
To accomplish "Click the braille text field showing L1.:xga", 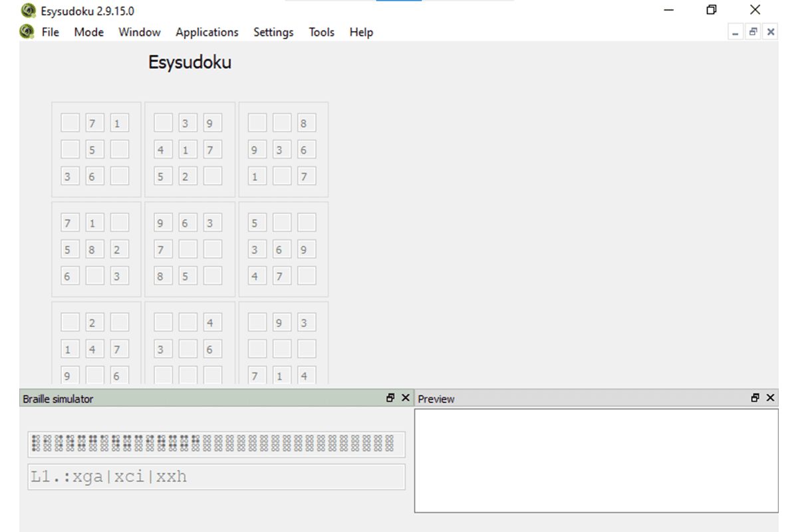I will pyautogui.click(x=216, y=476).
